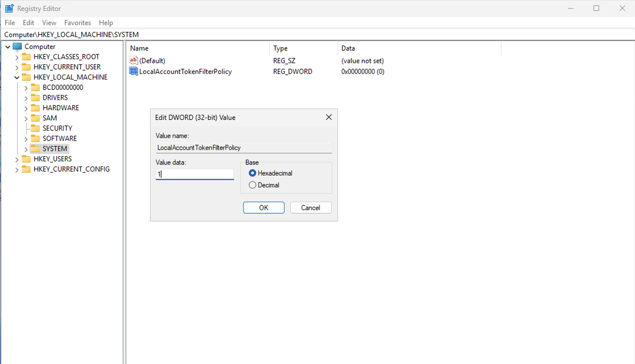Click the HARDWARE key folder icon
The height and width of the screenshot is (364, 635).
coord(35,108)
